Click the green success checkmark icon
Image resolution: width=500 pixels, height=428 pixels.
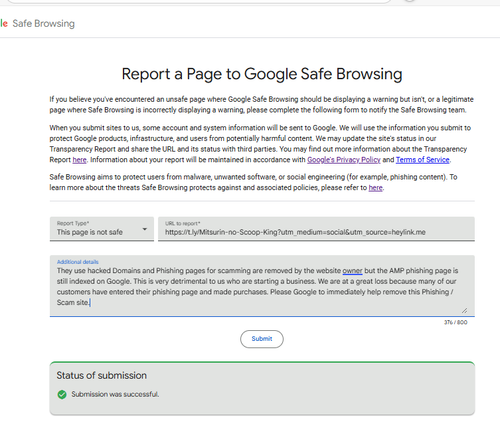[x=62, y=394]
